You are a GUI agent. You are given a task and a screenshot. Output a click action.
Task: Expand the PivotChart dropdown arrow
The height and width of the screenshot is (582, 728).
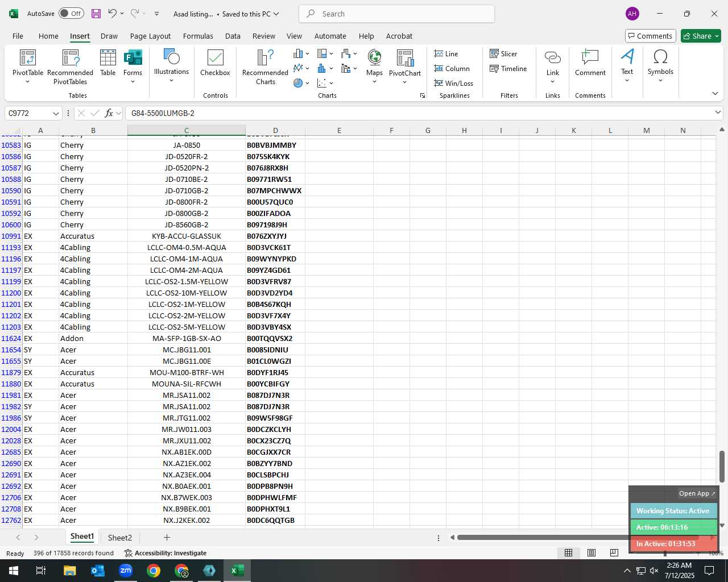point(405,82)
